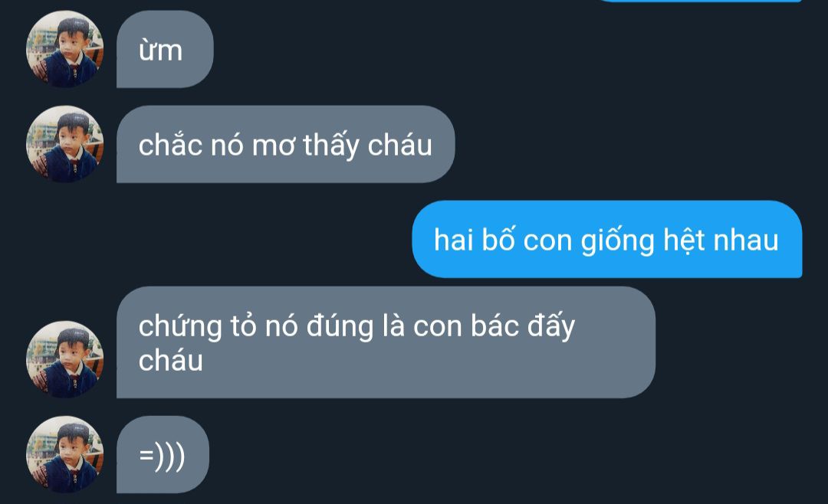Click the word "chắc" in the gray message
Viewport: 828px width, 504px height.
(x=170, y=144)
